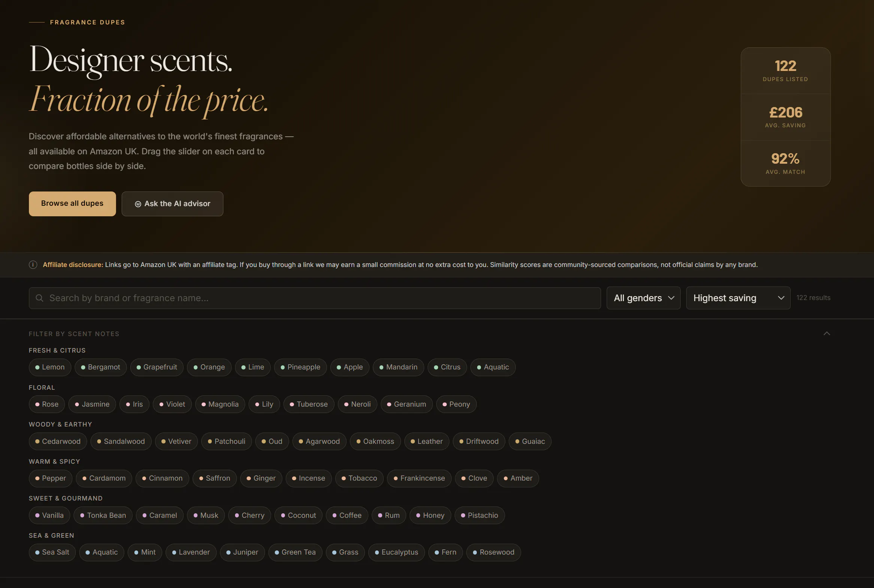The width and height of the screenshot is (874, 588).
Task: Choose the Vanilla gourmand chip
Action: click(x=50, y=516)
